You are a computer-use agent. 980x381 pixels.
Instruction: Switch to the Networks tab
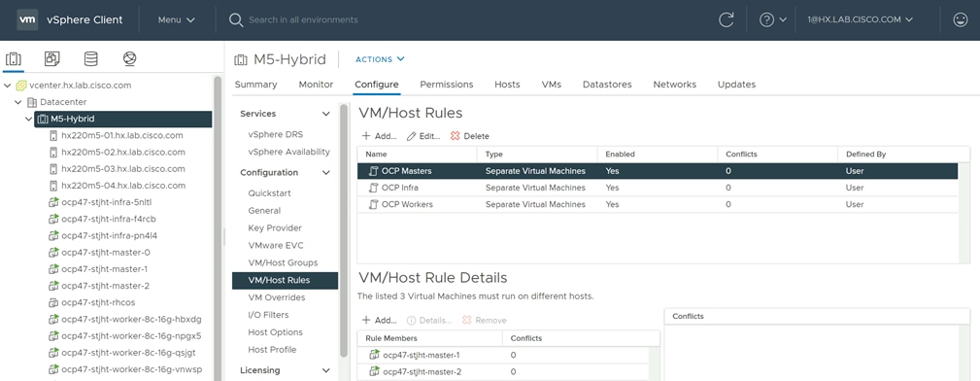coord(674,85)
